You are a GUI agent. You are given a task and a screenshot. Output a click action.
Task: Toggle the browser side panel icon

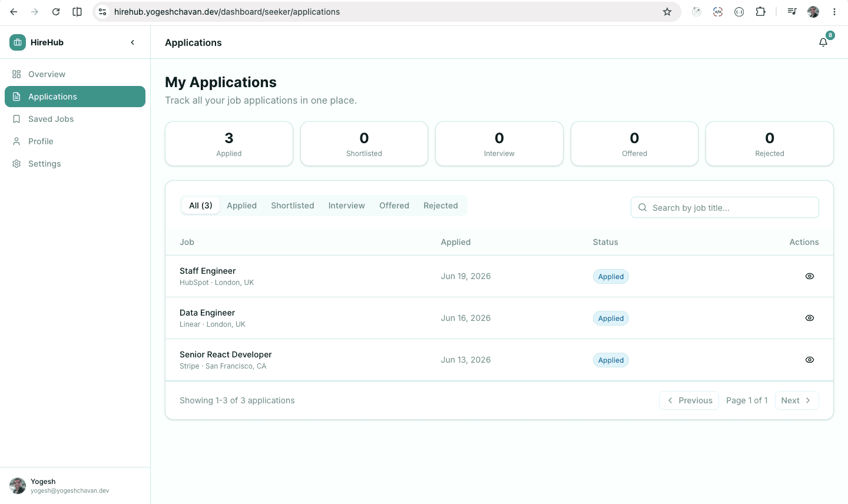(77, 12)
